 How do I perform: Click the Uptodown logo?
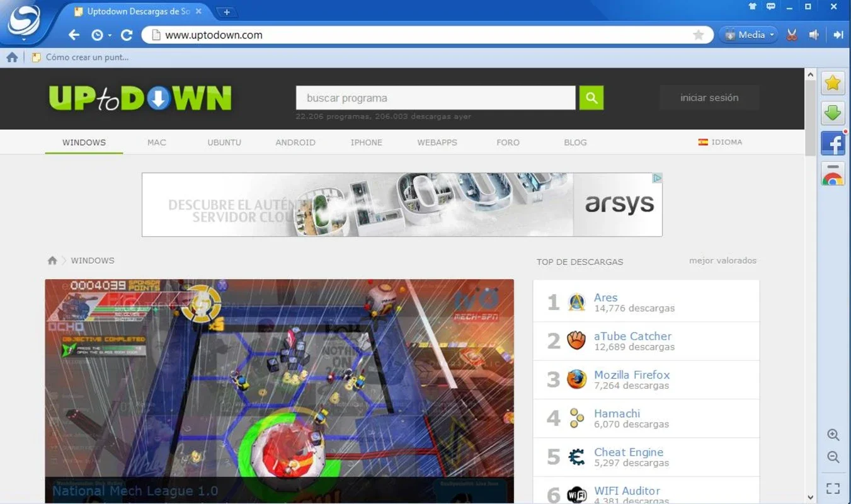pos(140,98)
